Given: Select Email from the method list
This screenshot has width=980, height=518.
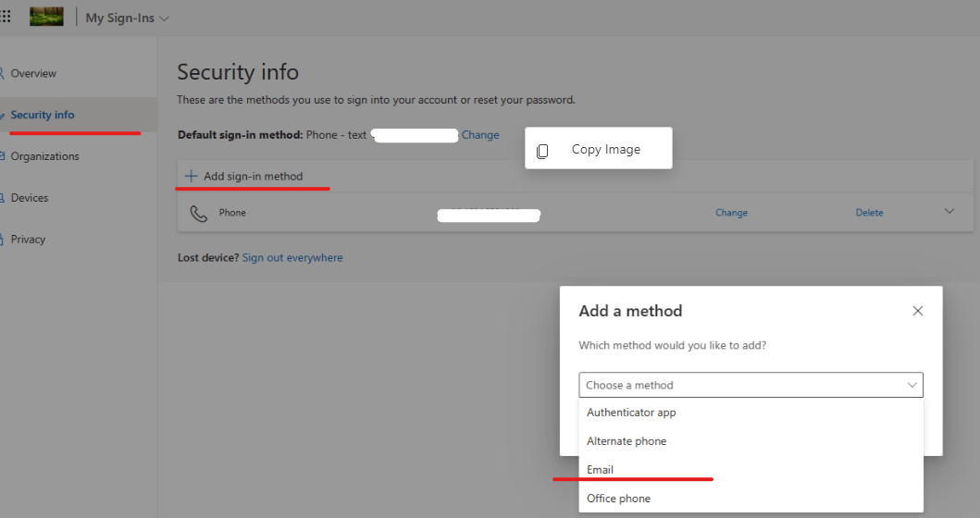Looking at the screenshot, I should click(x=751, y=470).
